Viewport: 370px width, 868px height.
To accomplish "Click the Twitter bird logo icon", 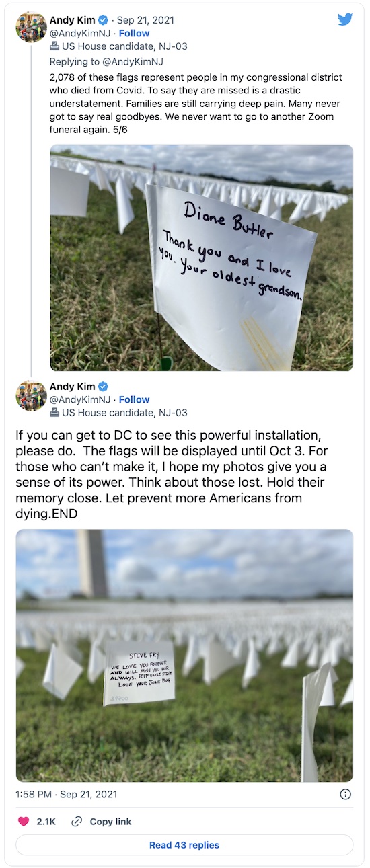I will point(345,19).
